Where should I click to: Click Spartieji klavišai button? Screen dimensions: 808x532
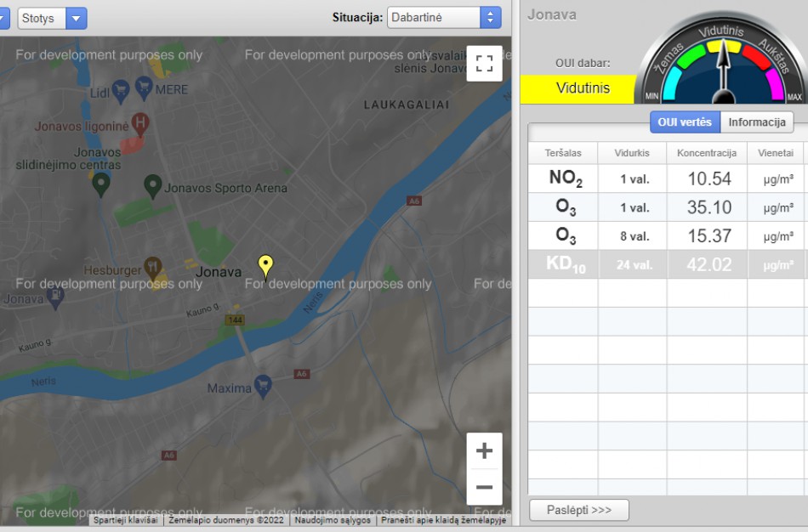pyautogui.click(x=126, y=520)
